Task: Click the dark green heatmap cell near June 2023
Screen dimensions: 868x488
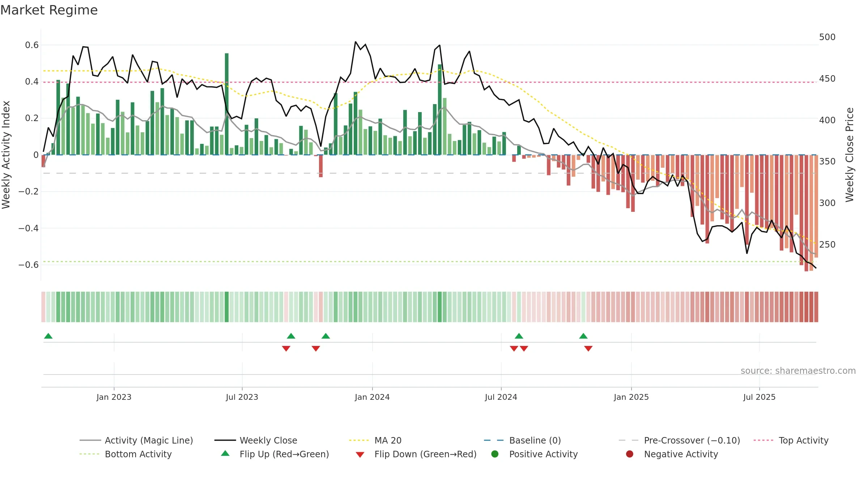Action: pos(227,307)
